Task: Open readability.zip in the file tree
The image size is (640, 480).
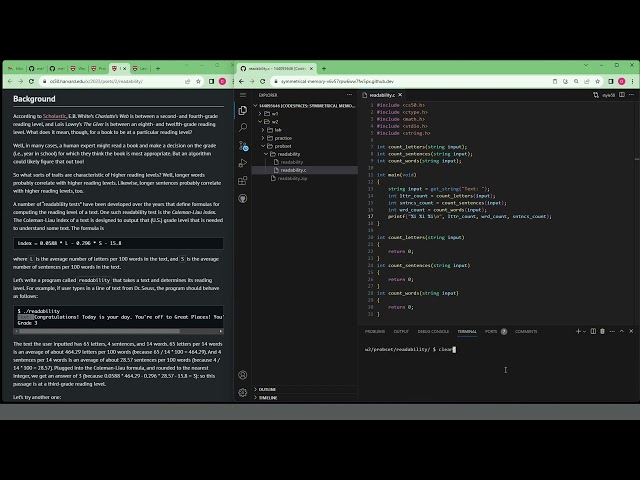Action: 292,178
